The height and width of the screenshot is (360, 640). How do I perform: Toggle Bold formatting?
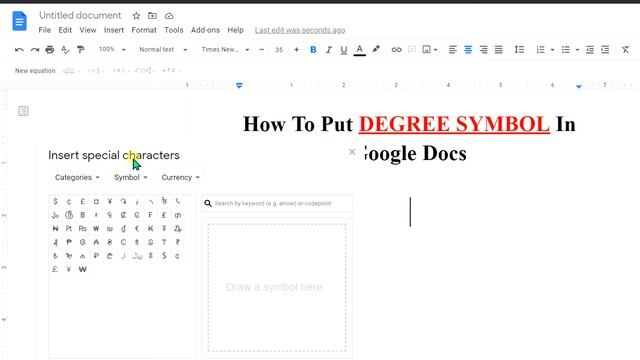[x=313, y=50]
